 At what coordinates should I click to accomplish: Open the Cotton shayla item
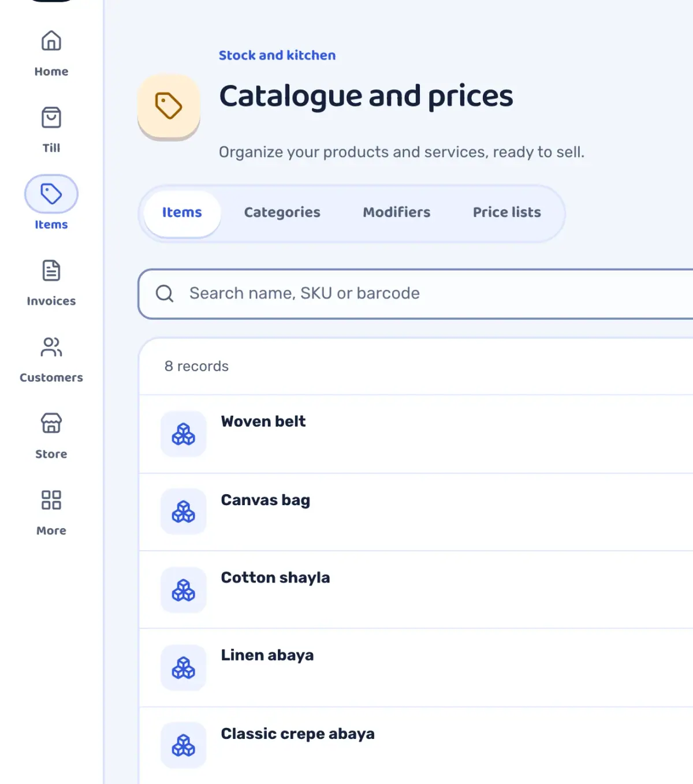click(416, 590)
